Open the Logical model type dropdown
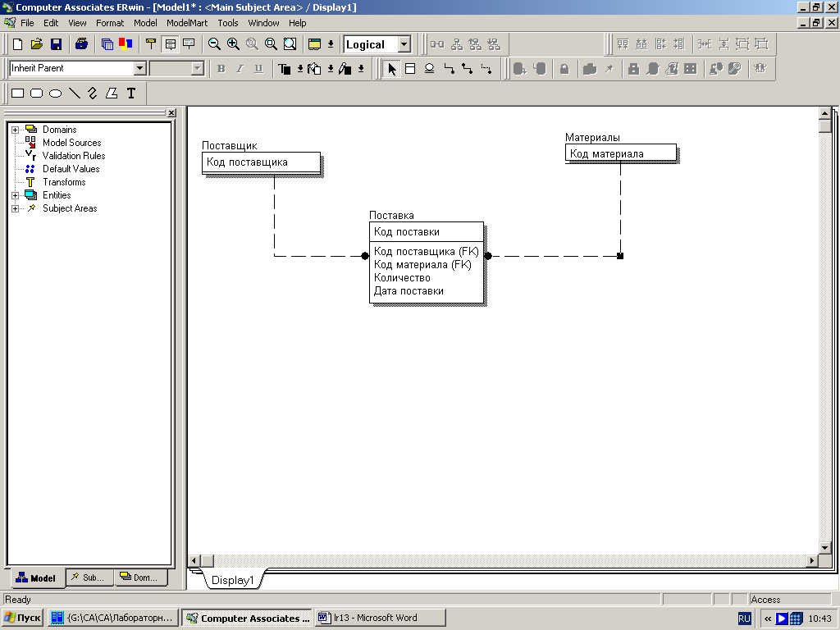Image resolution: width=840 pixels, height=630 pixels. click(404, 44)
